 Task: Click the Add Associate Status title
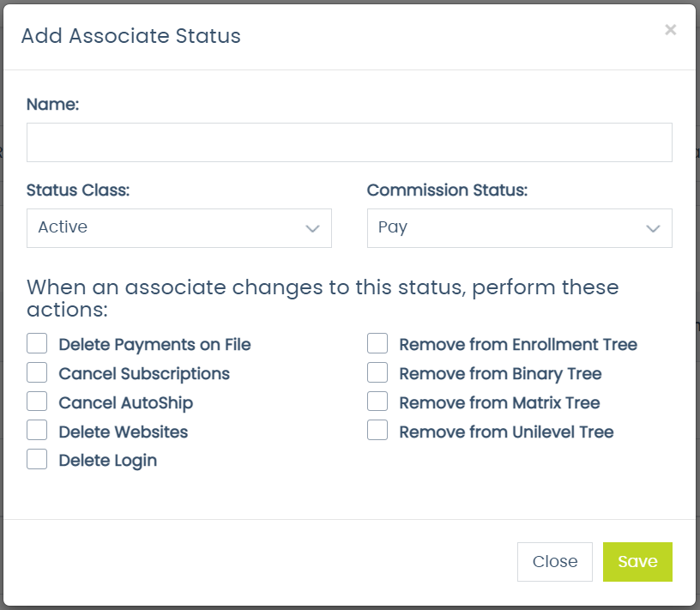131,36
